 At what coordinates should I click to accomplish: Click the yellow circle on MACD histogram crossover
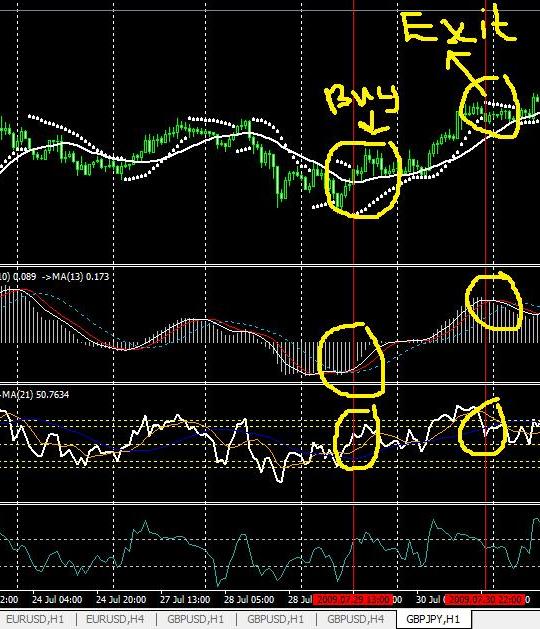(x=352, y=360)
